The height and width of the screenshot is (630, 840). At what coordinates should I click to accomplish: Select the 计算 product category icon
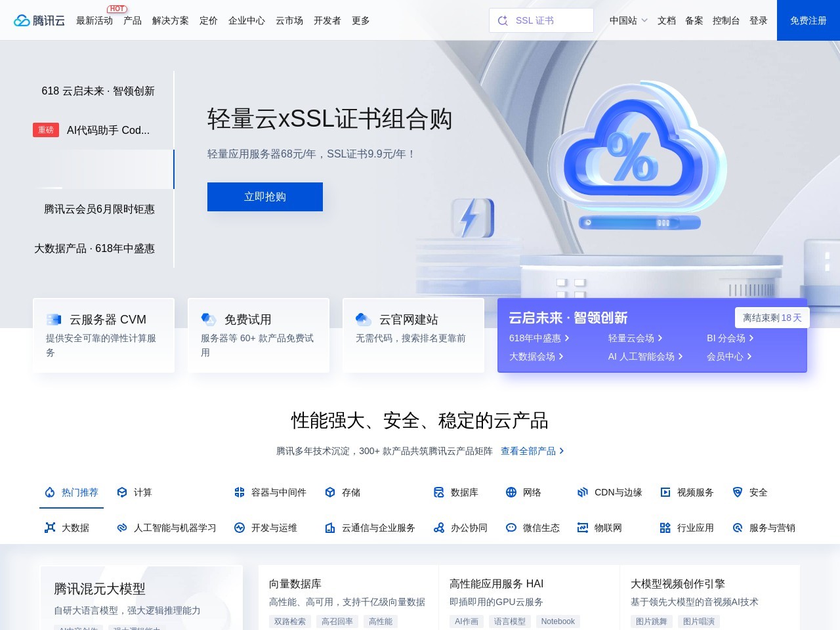(x=122, y=492)
